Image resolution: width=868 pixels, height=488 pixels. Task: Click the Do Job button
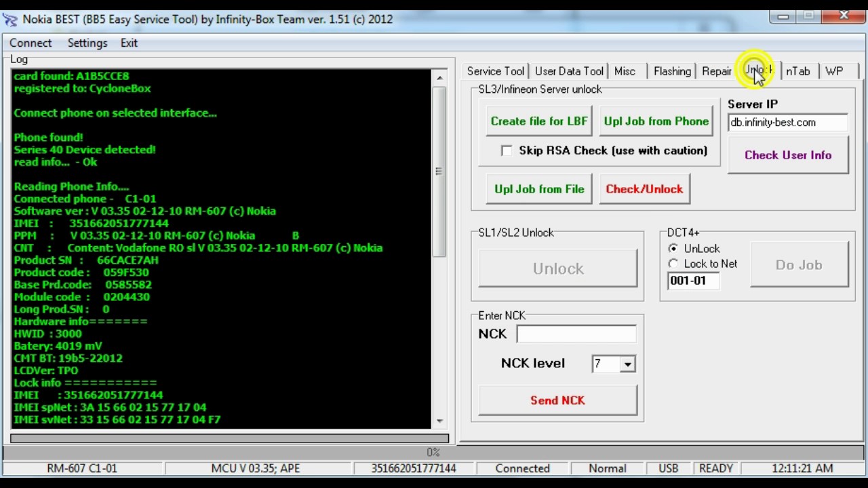click(799, 265)
